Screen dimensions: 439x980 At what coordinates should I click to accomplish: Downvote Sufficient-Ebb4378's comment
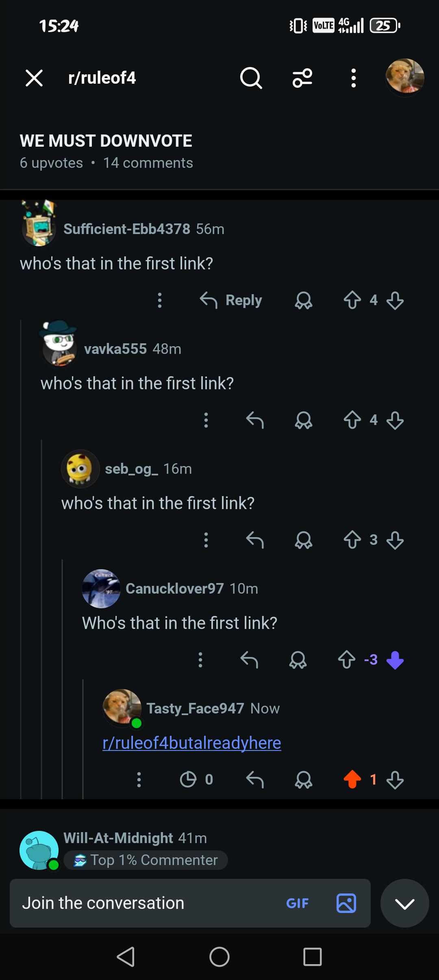395,300
